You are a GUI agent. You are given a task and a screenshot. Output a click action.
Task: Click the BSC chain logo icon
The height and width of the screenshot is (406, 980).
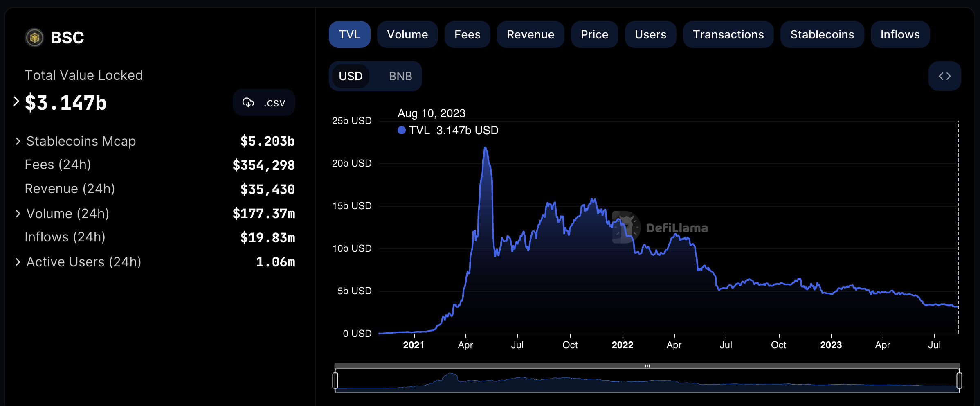[34, 38]
